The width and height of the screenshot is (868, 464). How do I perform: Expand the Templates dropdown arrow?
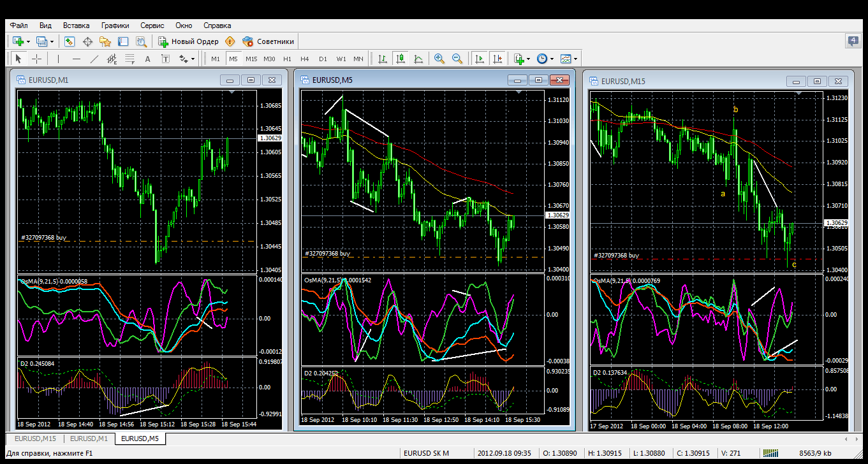coord(575,59)
